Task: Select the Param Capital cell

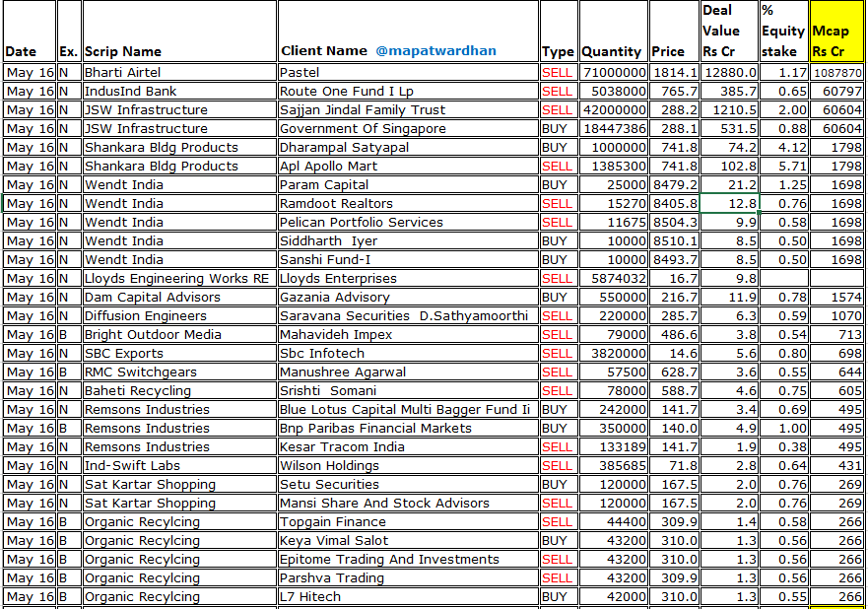Action: click(408, 185)
